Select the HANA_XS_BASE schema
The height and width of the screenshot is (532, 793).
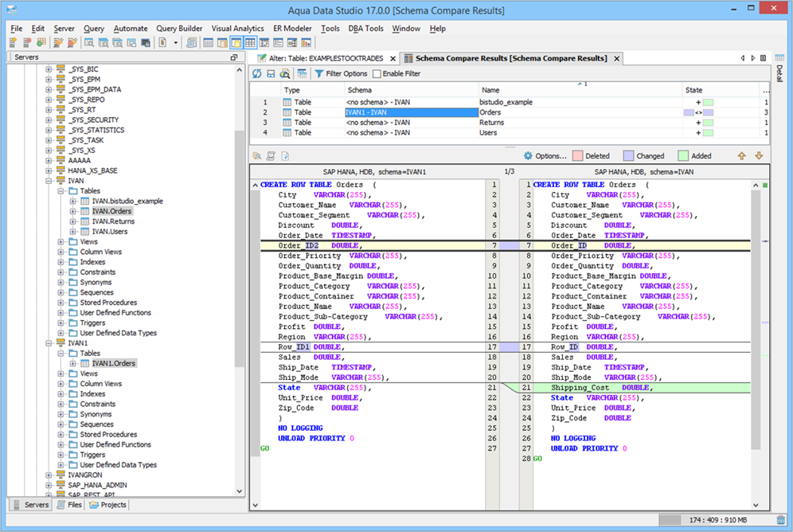click(x=92, y=170)
